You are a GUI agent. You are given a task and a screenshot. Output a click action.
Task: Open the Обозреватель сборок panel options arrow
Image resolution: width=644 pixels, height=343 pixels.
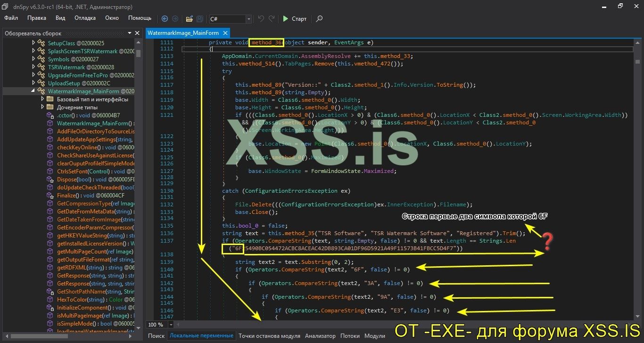pos(130,33)
